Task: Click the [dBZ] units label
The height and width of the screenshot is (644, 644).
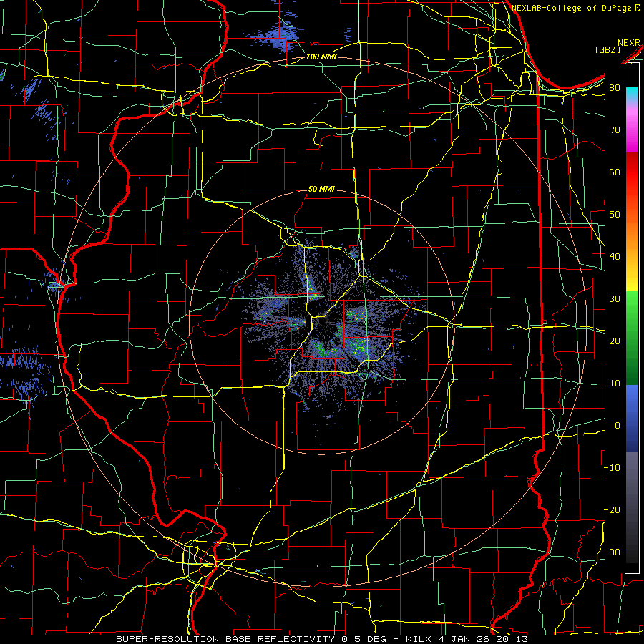Action: click(x=608, y=49)
